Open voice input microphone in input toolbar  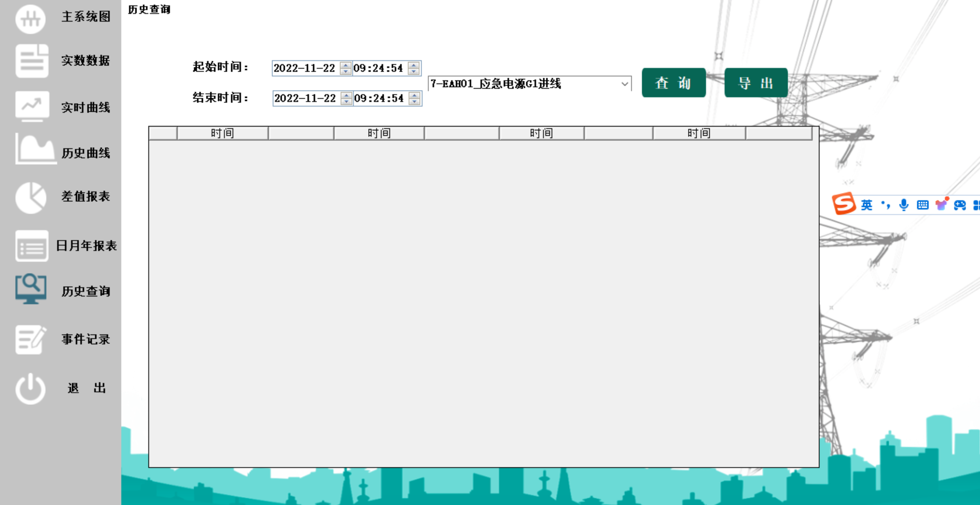(904, 204)
